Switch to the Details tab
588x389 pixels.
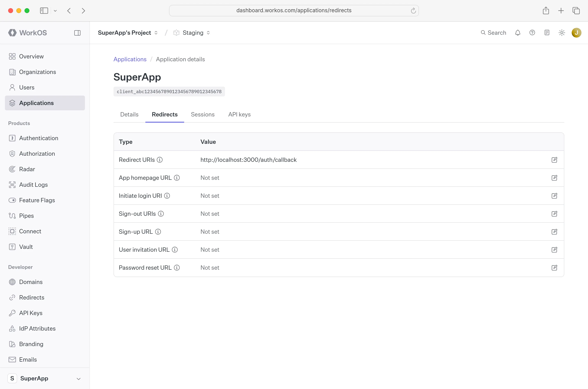click(129, 114)
